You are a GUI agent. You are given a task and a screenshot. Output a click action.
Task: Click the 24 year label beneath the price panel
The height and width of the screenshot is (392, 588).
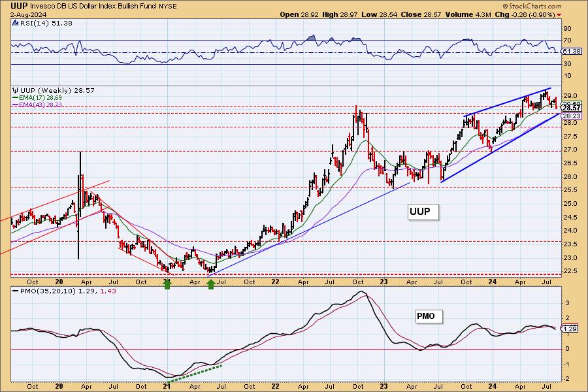click(x=493, y=282)
